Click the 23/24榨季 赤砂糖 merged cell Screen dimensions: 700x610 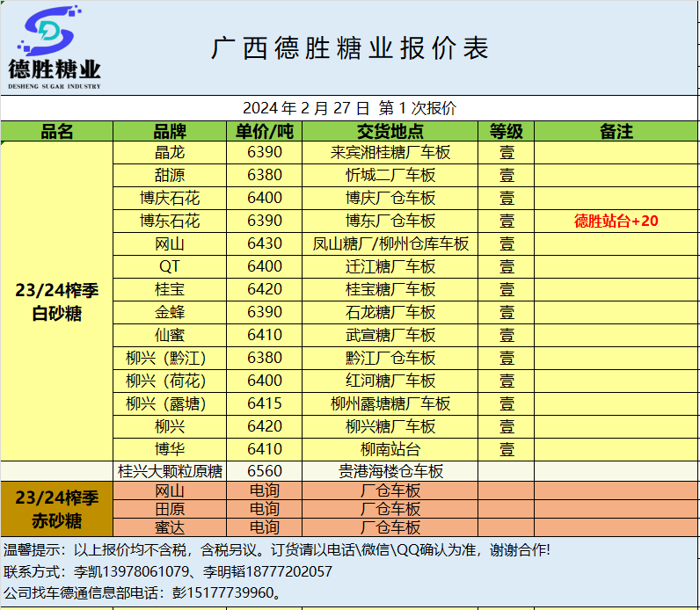tap(57, 509)
